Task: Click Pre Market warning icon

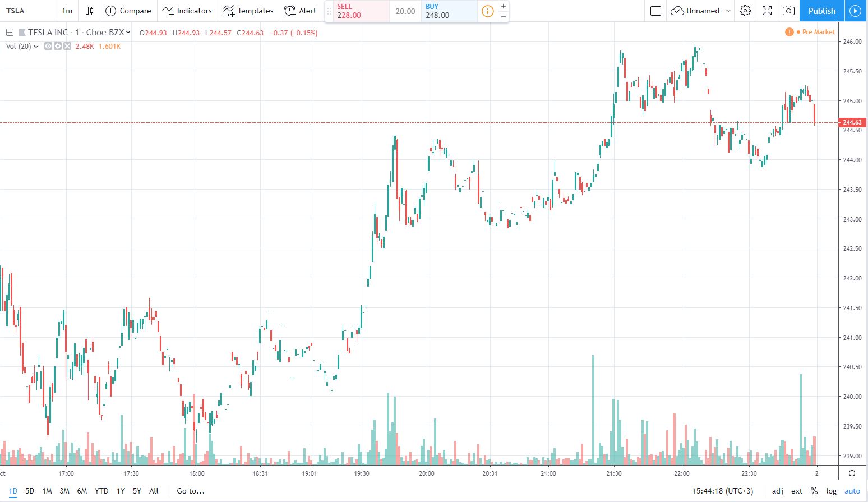Action: click(789, 32)
